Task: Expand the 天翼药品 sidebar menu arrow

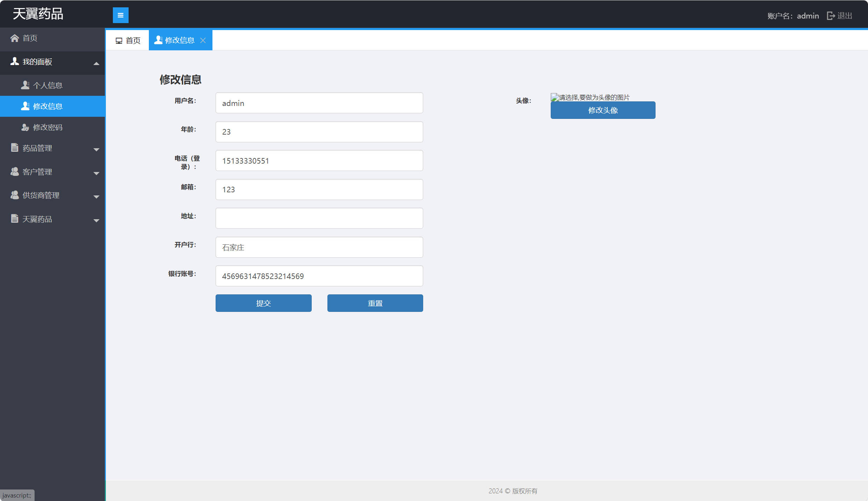Action: tap(96, 220)
